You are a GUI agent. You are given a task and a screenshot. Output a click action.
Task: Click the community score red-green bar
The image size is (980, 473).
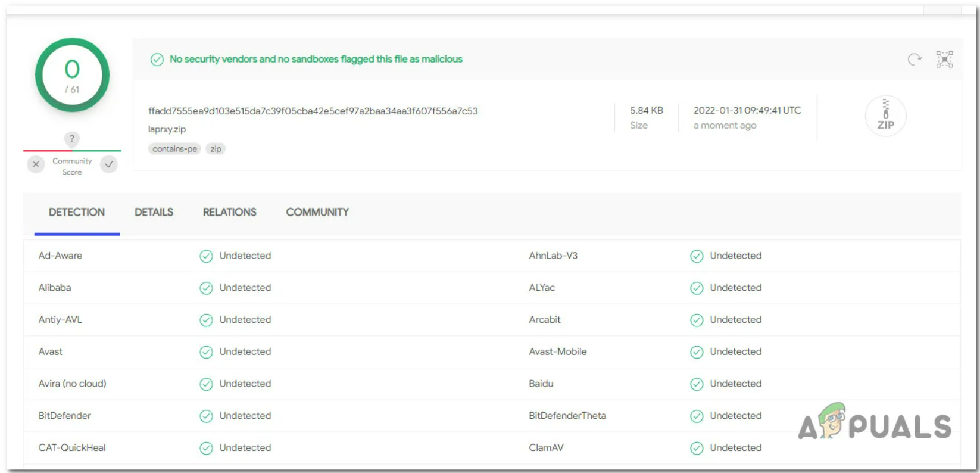72,151
